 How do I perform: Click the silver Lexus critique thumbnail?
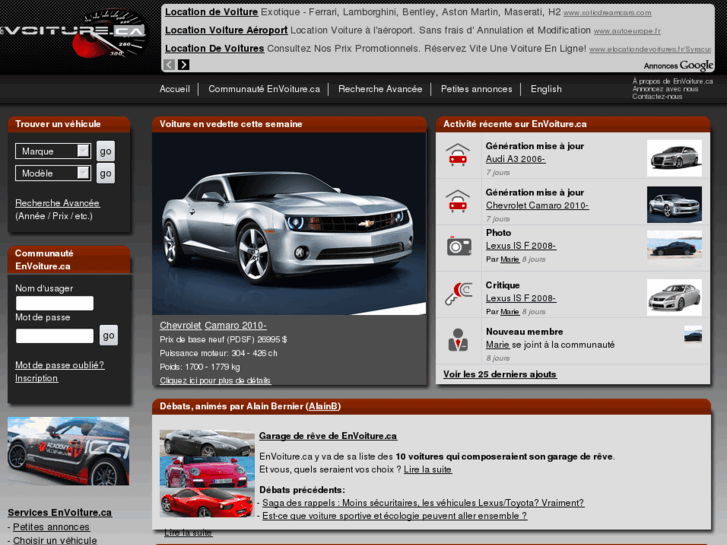click(x=674, y=297)
